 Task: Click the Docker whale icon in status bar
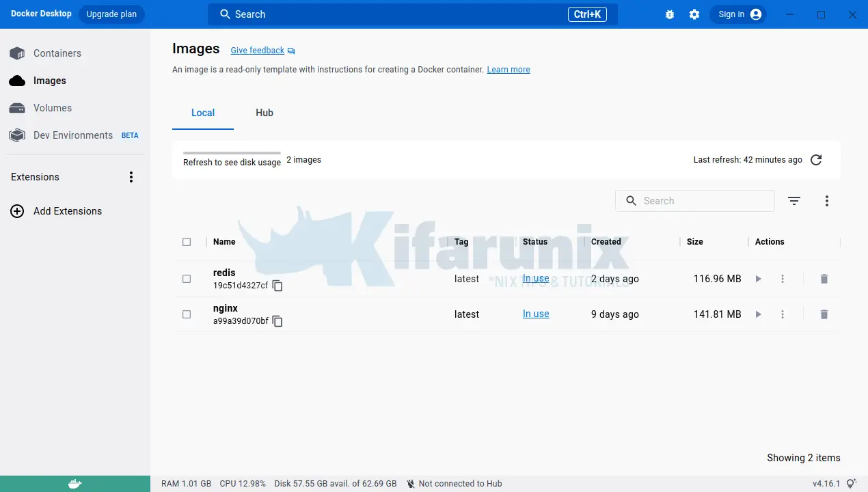tap(74, 483)
